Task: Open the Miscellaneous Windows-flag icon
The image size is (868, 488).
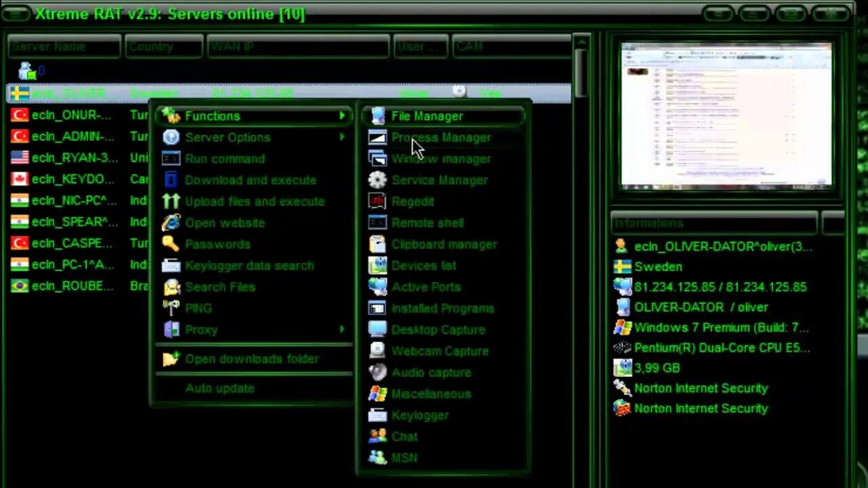Action: 378,394
